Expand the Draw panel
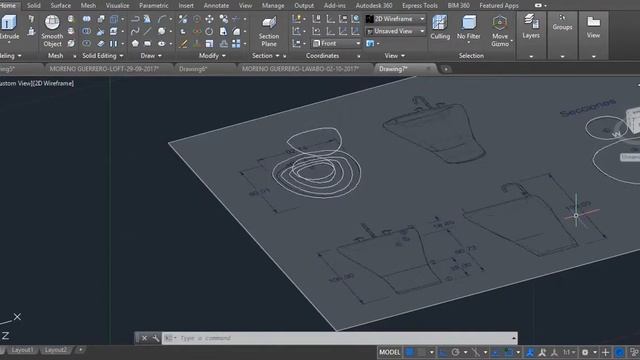The width and height of the screenshot is (640, 360). click(x=151, y=56)
